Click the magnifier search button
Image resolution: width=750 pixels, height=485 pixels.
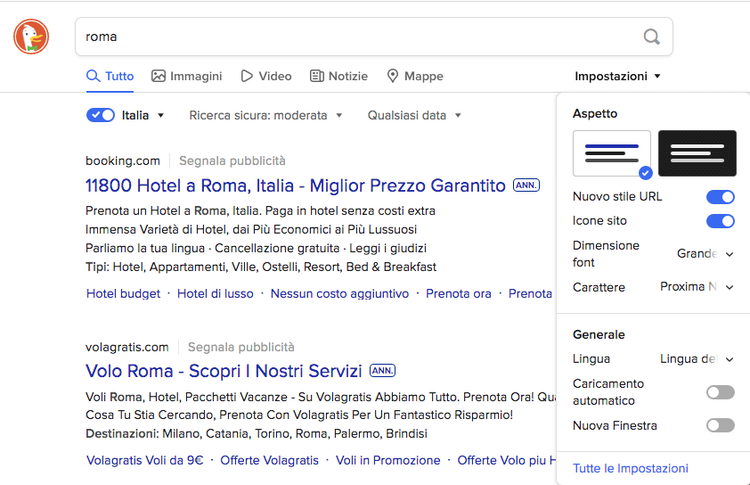coord(651,37)
